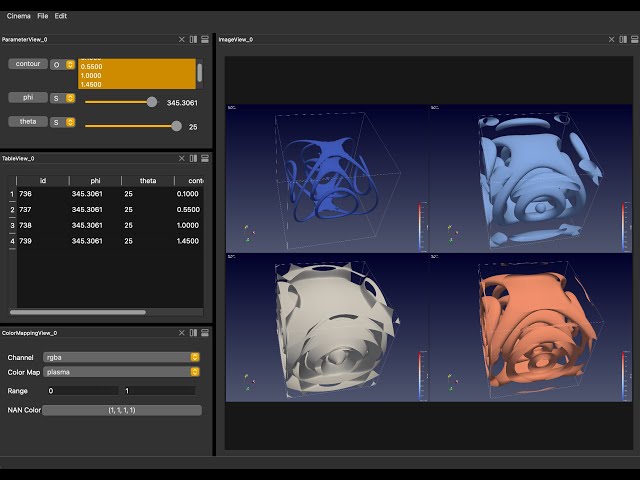Select contour value 1.0000 in list
The width and height of the screenshot is (640, 480).
pos(137,76)
